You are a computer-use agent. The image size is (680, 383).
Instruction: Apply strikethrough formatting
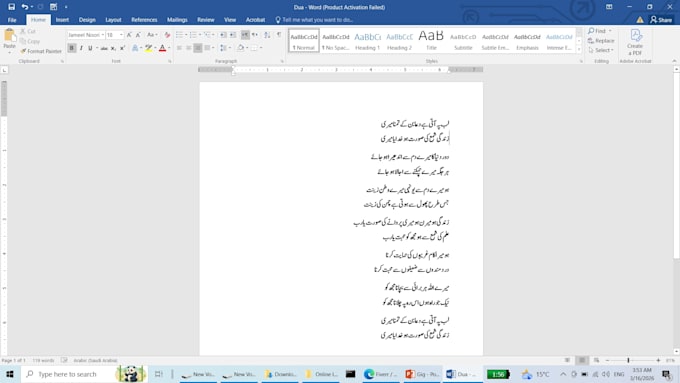click(x=104, y=48)
